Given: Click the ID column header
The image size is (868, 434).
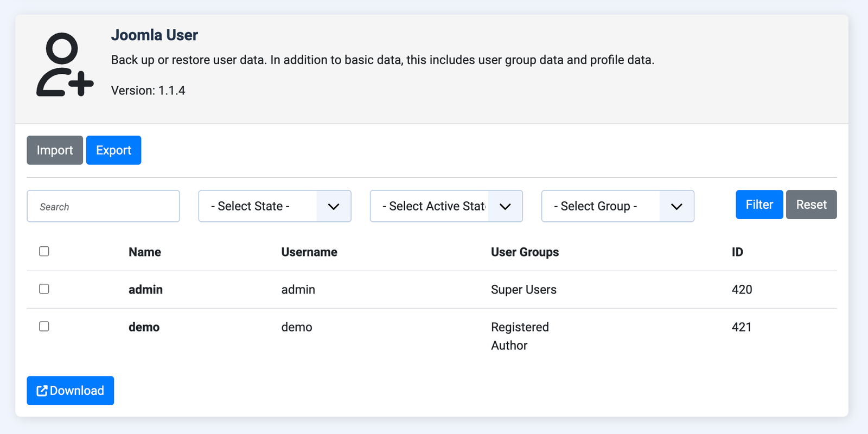Looking at the screenshot, I should click(x=737, y=252).
